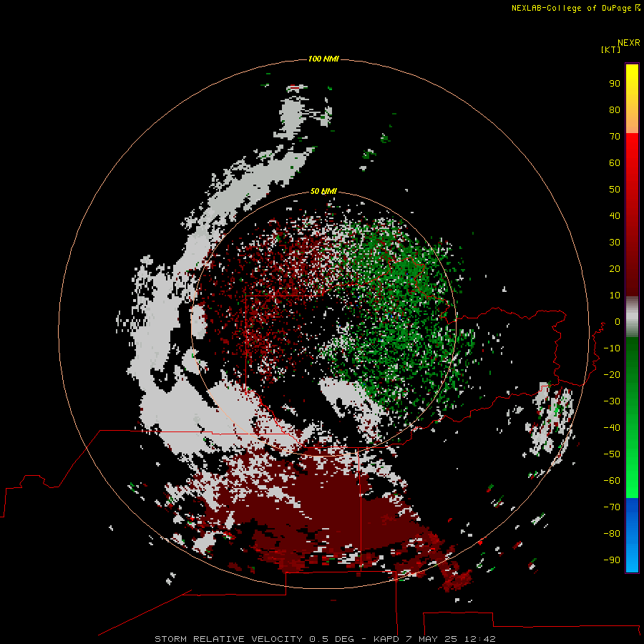The width and height of the screenshot is (644, 644).
Task: Click the yellow top segment of color bar
Action: pyautogui.click(x=632, y=99)
